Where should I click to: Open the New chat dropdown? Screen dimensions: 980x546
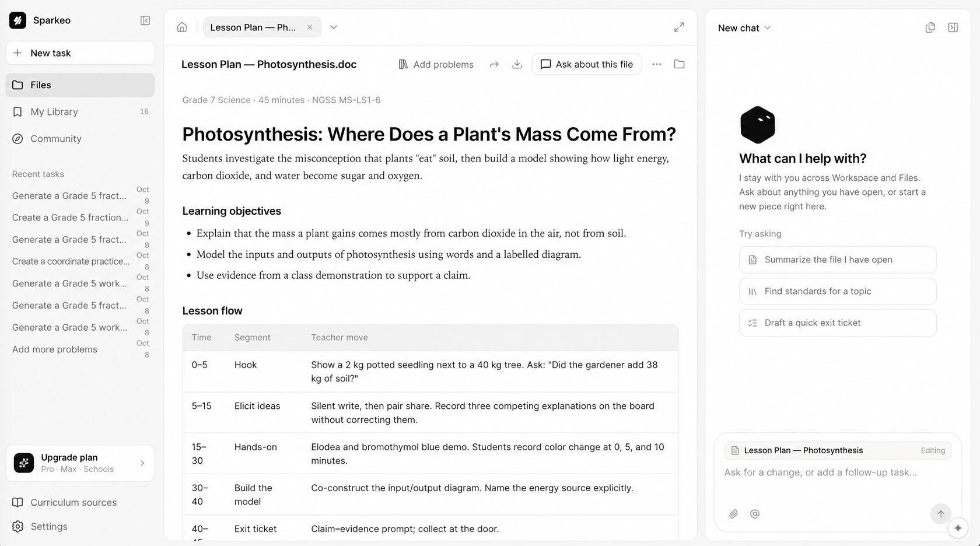coord(744,28)
